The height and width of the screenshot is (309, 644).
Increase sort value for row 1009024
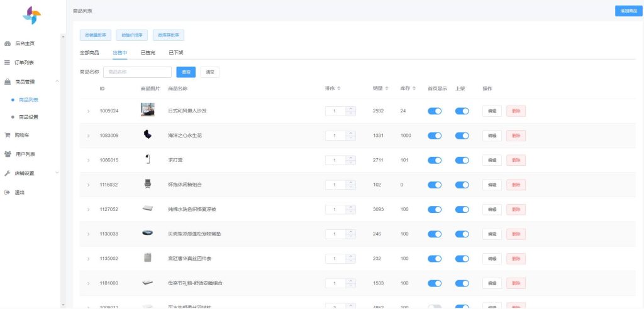[x=350, y=109]
